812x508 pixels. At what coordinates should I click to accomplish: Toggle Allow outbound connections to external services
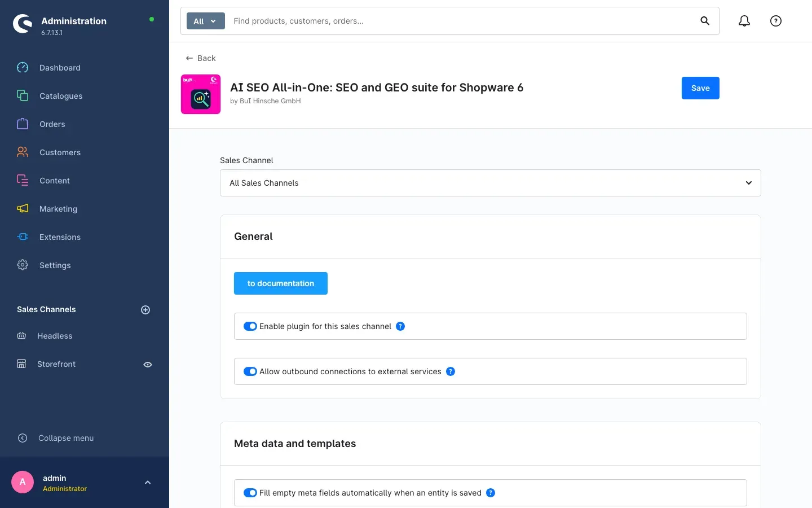[250, 371]
